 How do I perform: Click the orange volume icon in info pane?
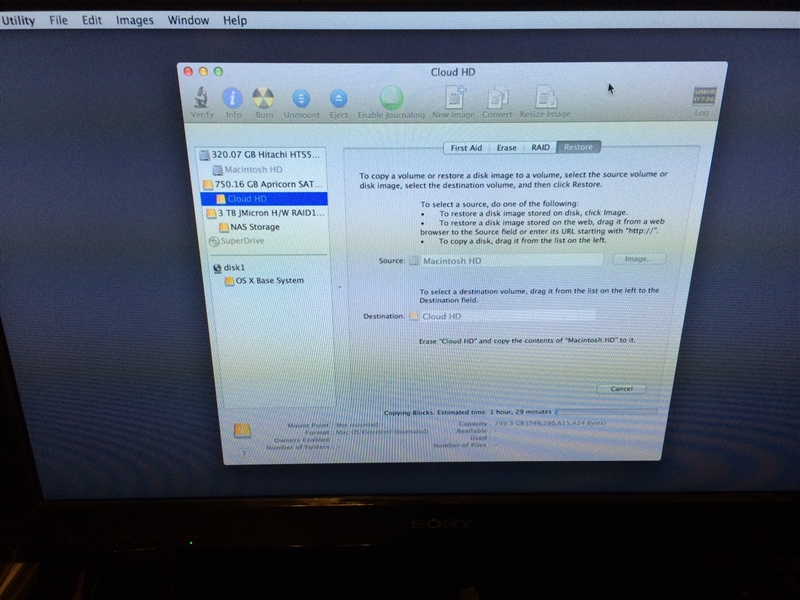(x=242, y=430)
